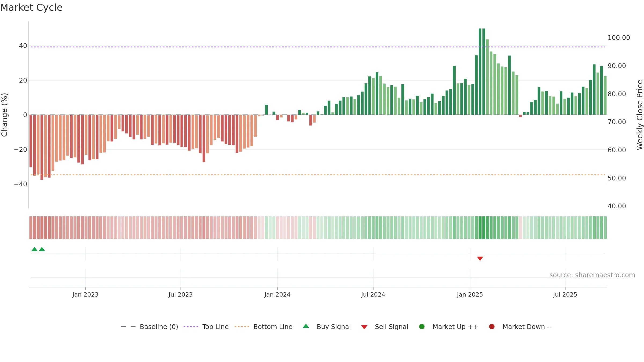
Task: Click the Jul 2024 axis label
Action: pos(373,294)
